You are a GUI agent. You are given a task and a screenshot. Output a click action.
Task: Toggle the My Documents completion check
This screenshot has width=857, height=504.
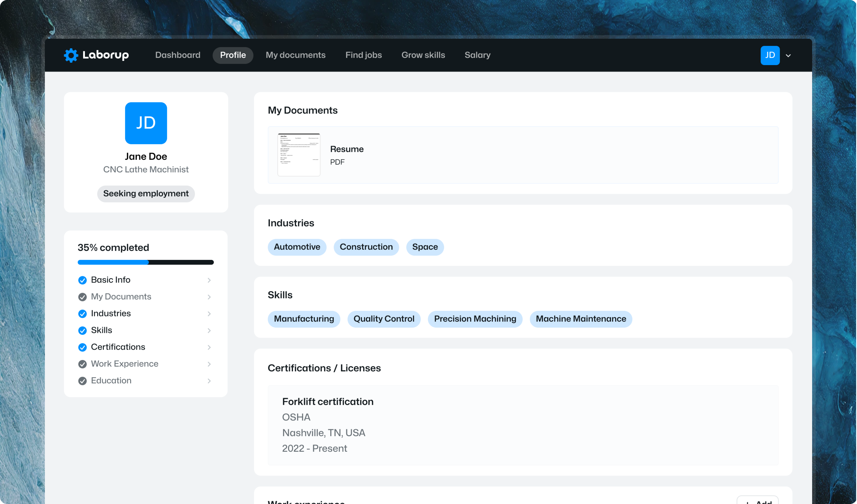[x=82, y=297]
